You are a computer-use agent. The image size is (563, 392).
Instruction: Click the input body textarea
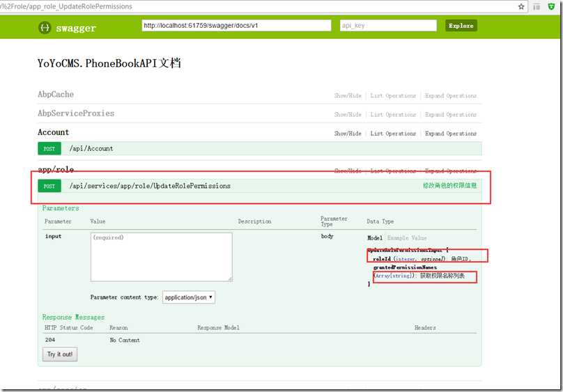click(161, 257)
